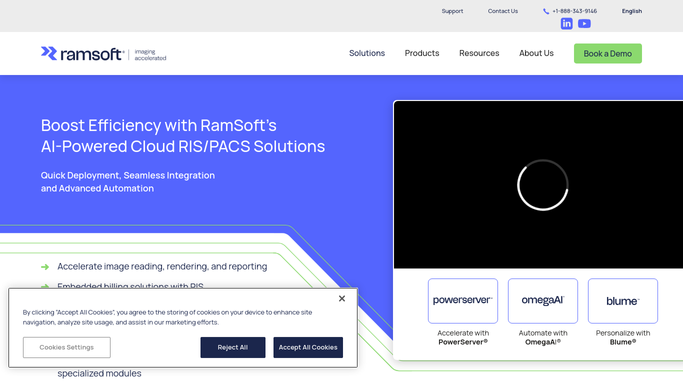Click the 'Accelerate with PowerServer' caption
This screenshot has height=384, width=683.
tap(463, 337)
